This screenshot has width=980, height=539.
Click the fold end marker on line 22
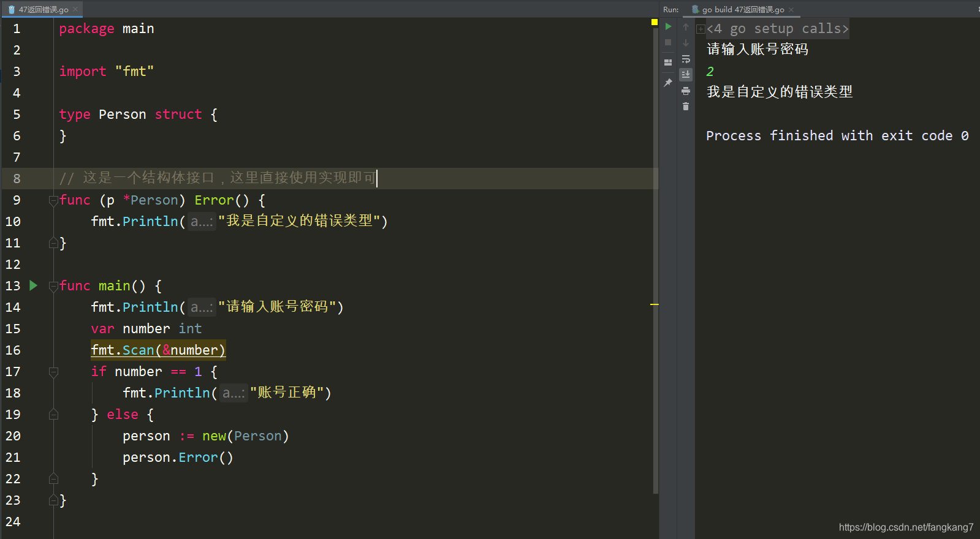(x=53, y=479)
